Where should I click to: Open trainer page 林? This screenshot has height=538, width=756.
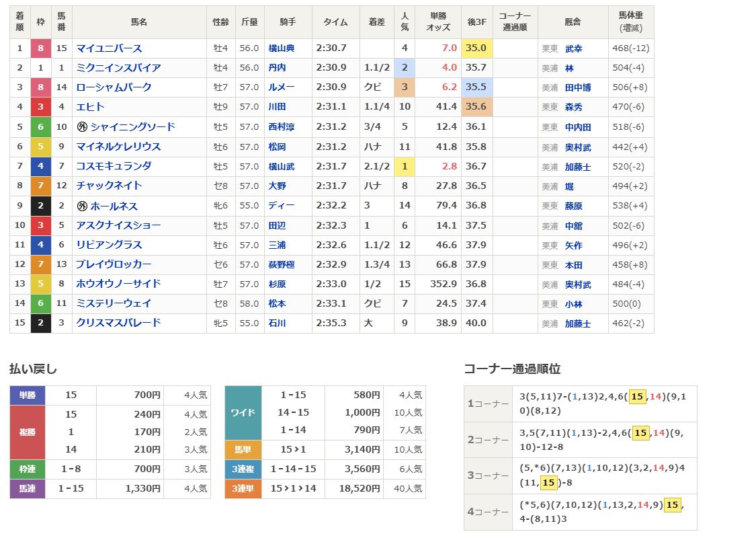569,69
